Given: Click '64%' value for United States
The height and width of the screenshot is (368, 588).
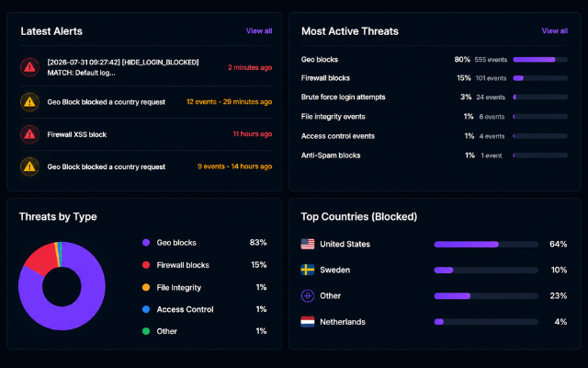Looking at the screenshot, I should [x=558, y=244].
